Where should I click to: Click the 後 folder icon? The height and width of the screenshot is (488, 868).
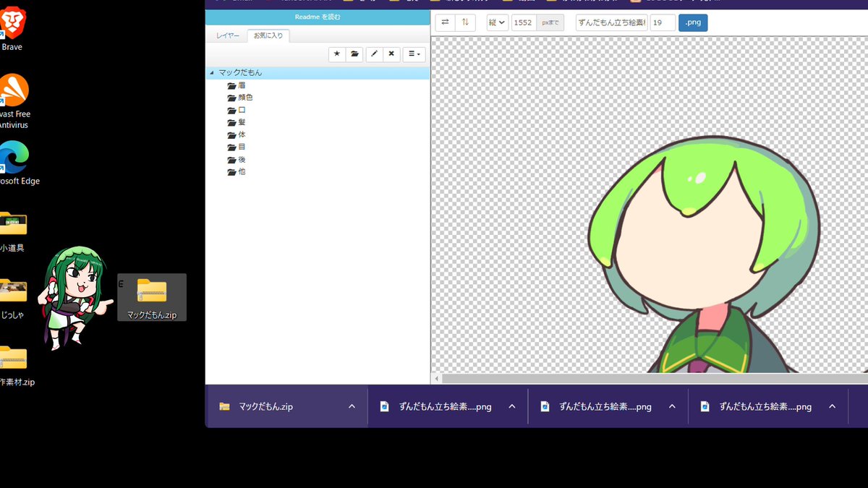click(x=231, y=160)
